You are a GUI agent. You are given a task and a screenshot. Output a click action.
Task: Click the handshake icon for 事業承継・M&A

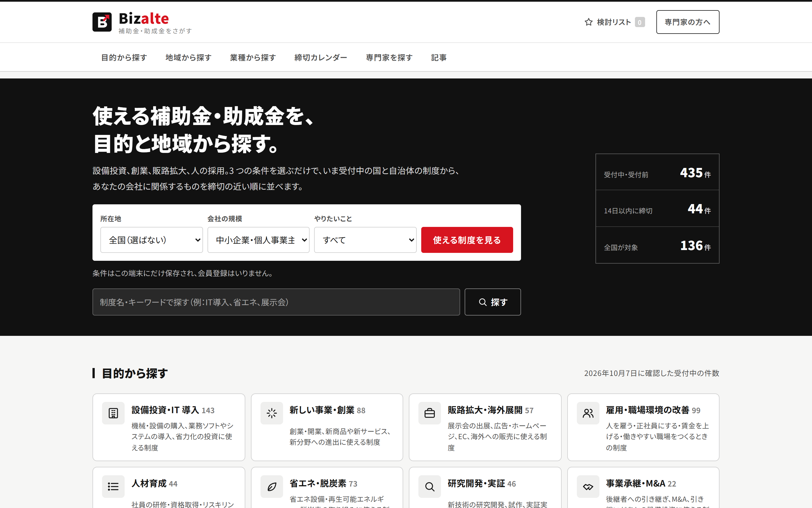[x=588, y=486]
